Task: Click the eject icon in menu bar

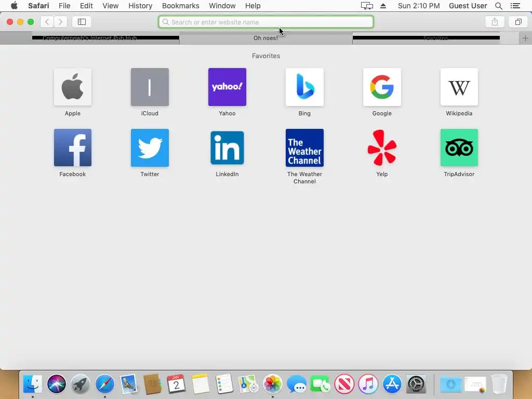Action: pos(383,6)
